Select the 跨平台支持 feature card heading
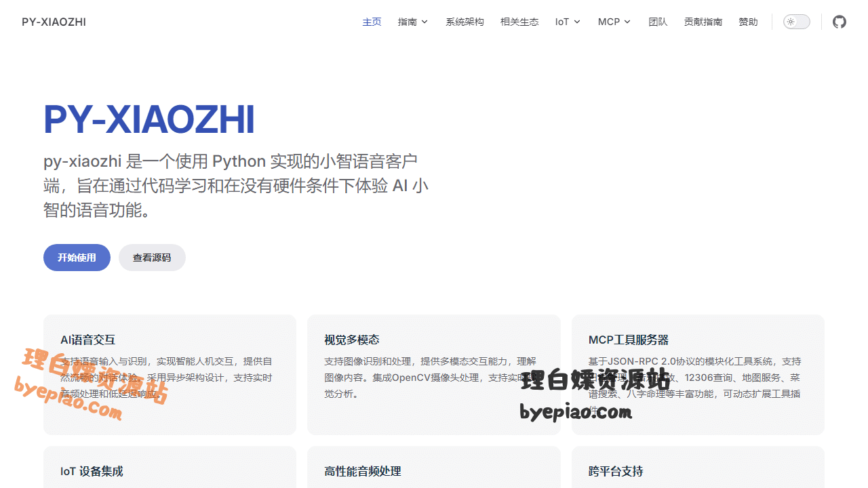Image resolution: width=868 pixels, height=488 pixels. point(616,471)
